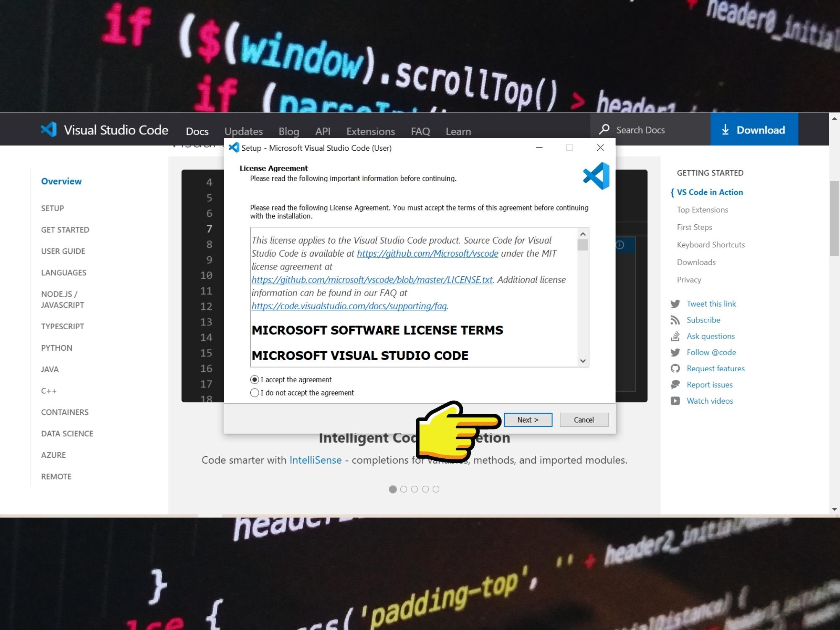Select the third carousel dot
The image size is (840, 630).
[415, 489]
